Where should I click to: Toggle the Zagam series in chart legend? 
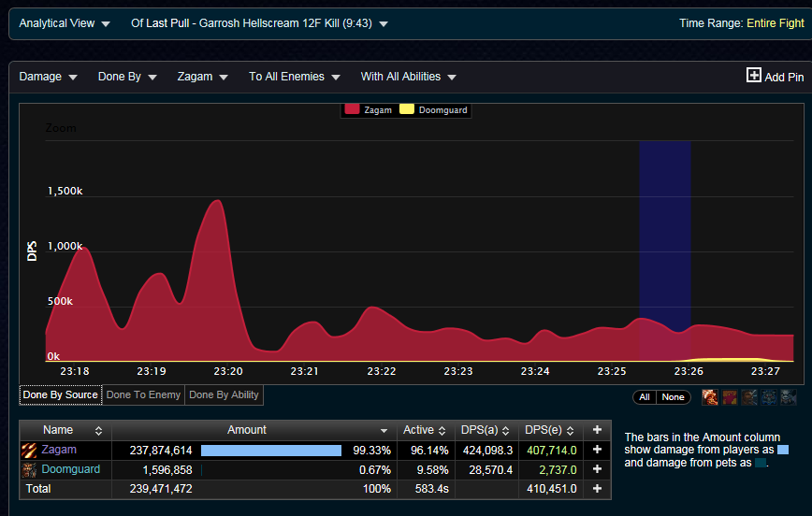tap(369, 109)
